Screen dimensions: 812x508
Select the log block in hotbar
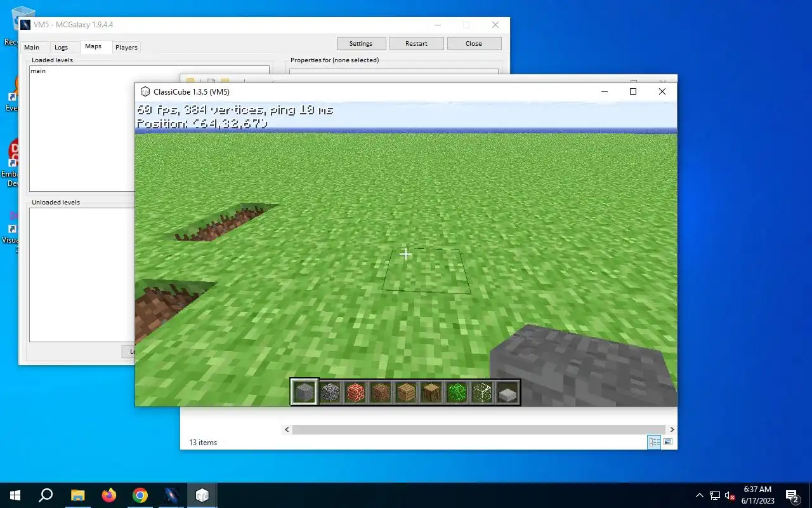point(431,392)
